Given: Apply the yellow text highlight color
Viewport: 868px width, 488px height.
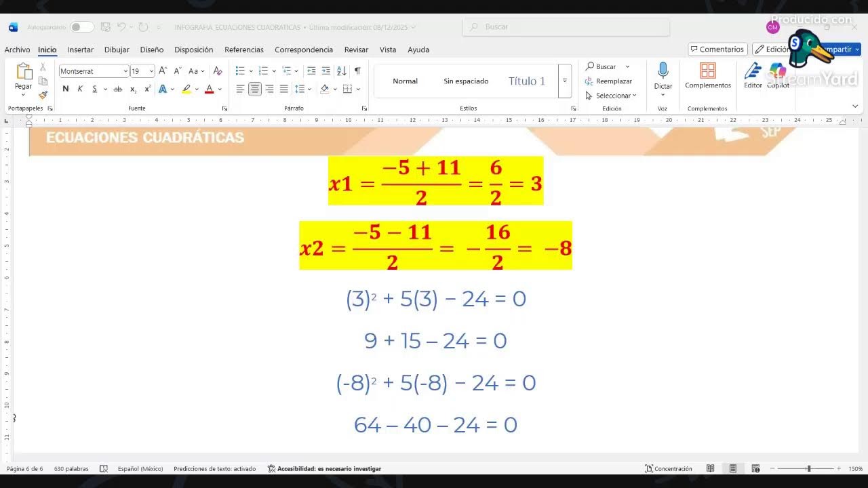Looking at the screenshot, I should [186, 89].
